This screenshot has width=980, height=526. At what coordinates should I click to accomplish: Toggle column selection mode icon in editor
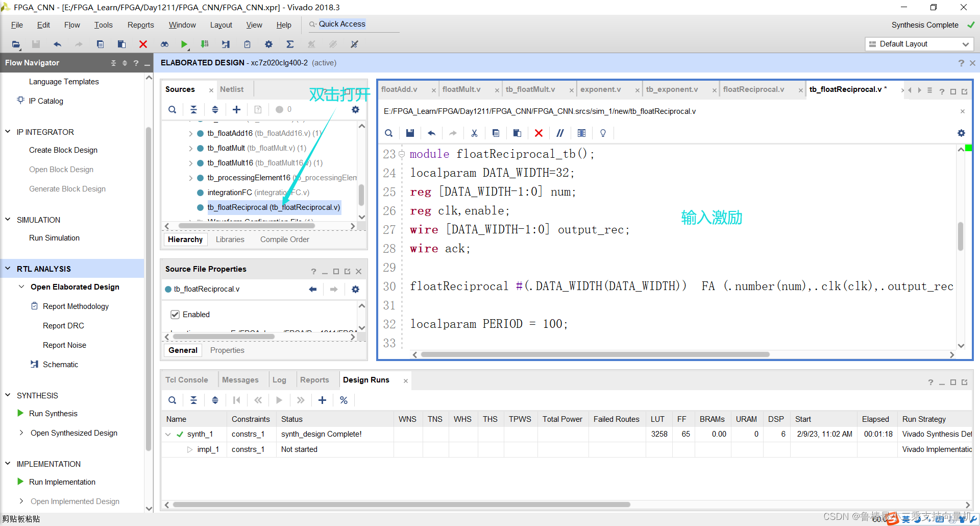pos(581,133)
